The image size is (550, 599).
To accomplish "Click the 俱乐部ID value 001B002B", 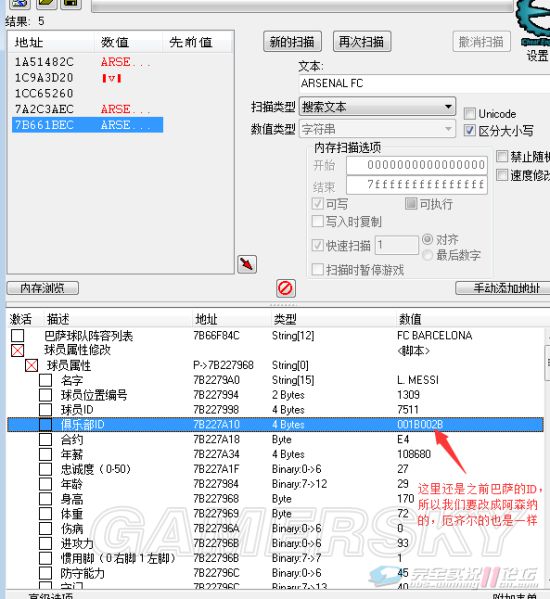I will pyautogui.click(x=420, y=424).
